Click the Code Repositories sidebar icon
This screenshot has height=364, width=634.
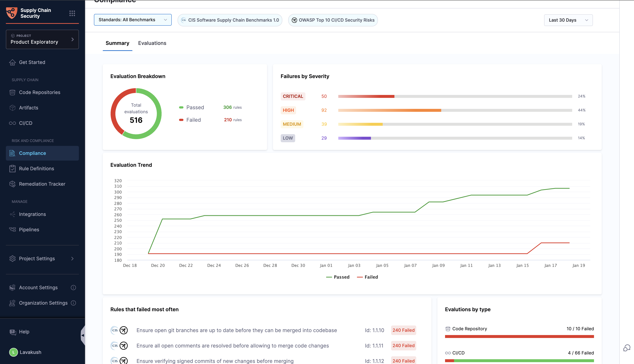[12, 93]
